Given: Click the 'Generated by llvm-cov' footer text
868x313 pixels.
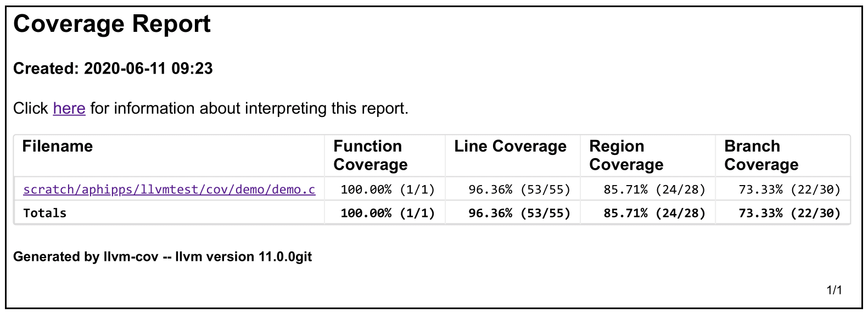Looking at the screenshot, I should pyautogui.click(x=163, y=257).
